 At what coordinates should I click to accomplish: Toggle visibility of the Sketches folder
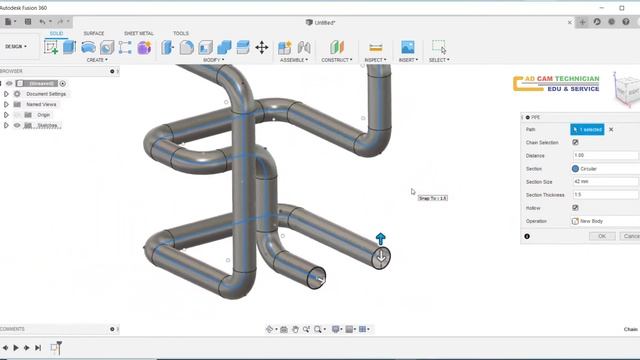tap(17, 125)
